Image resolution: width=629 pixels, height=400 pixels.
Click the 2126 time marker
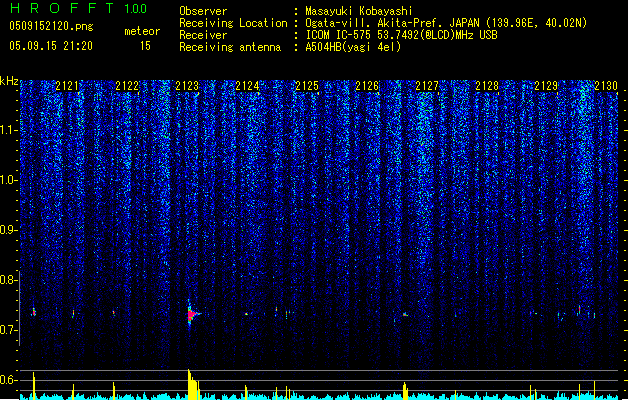(367, 86)
